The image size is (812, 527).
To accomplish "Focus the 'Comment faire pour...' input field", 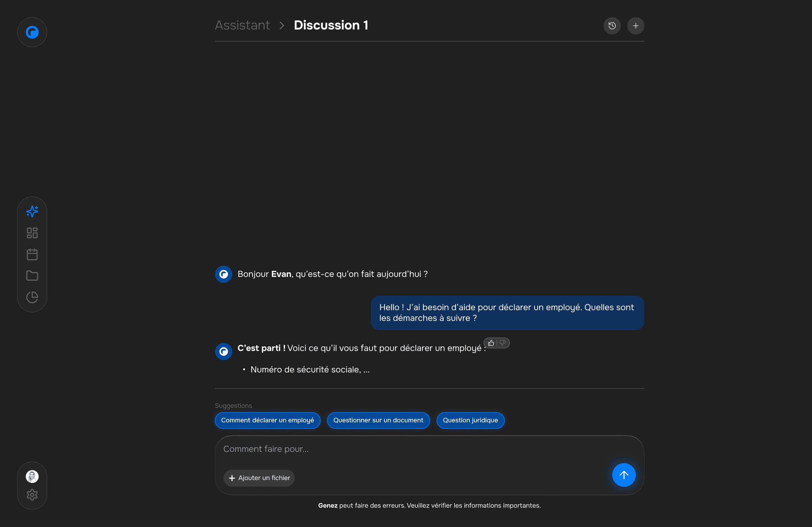I will pos(409,449).
